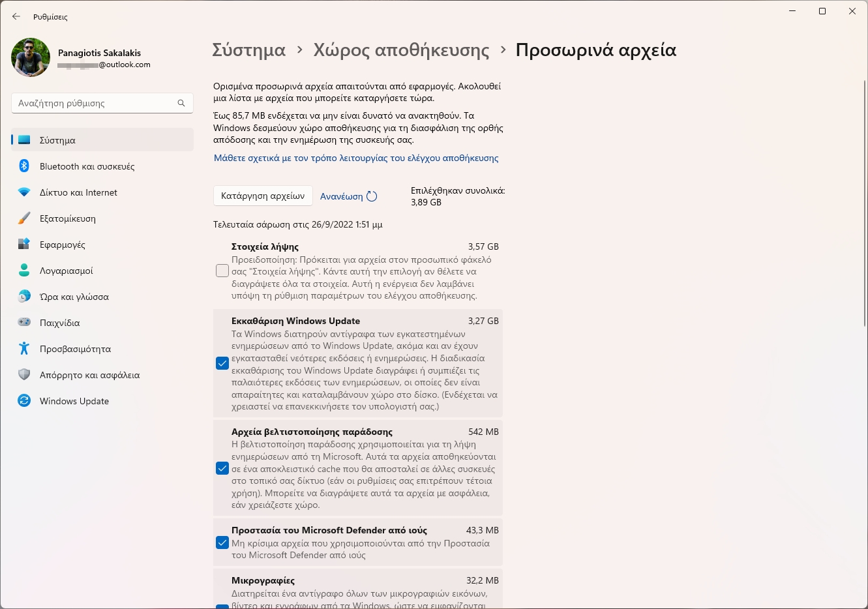Click the Σύστημα monitor icon
Viewport: 868px width, 609px height.
pos(23,140)
